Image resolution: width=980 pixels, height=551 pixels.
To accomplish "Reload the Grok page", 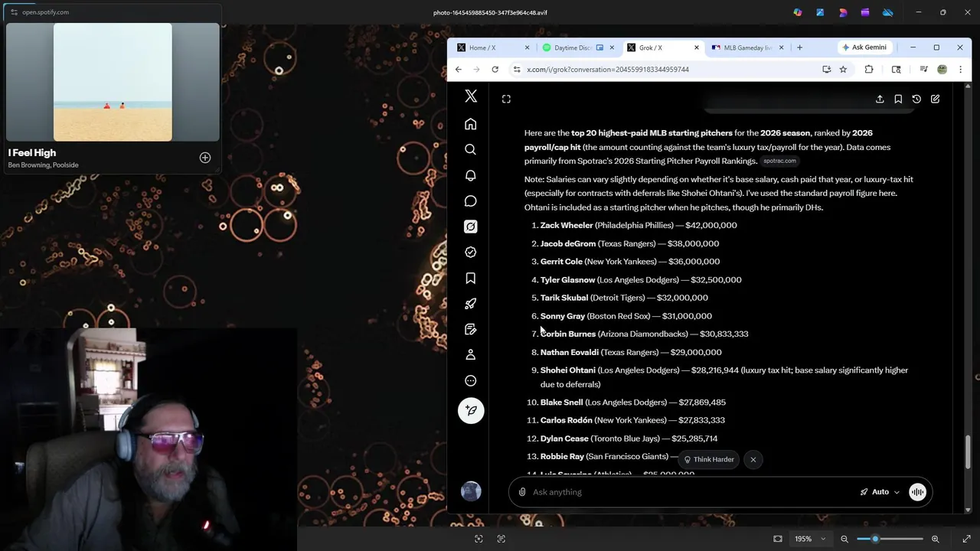I will [495, 69].
